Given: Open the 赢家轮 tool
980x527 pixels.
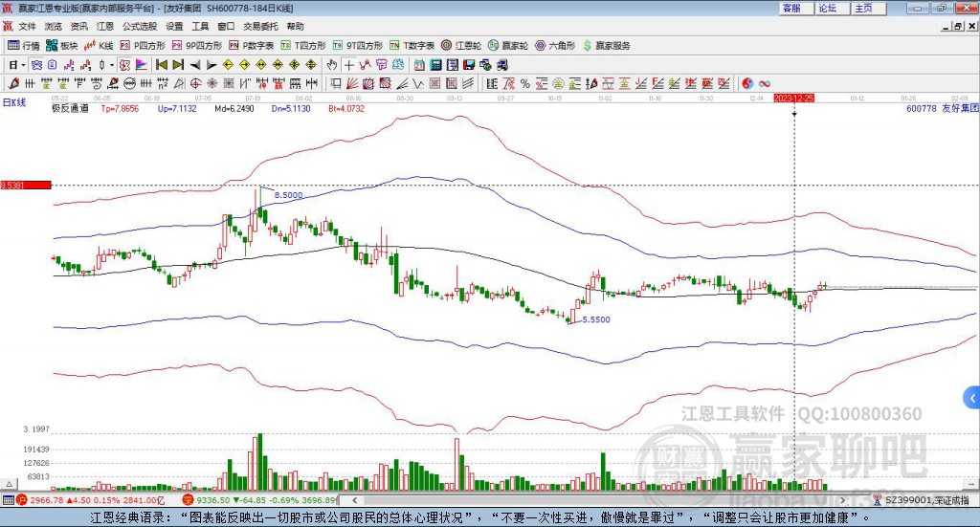Looking at the screenshot, I should click(x=508, y=46).
